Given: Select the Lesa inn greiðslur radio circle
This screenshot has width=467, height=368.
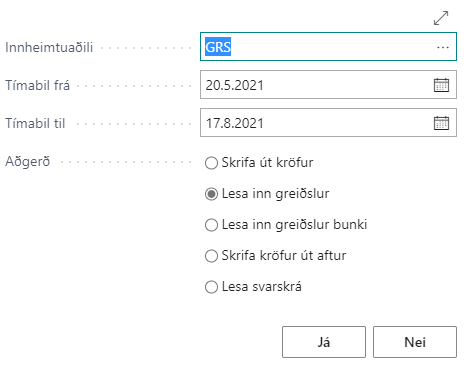Looking at the screenshot, I should pos(211,194).
